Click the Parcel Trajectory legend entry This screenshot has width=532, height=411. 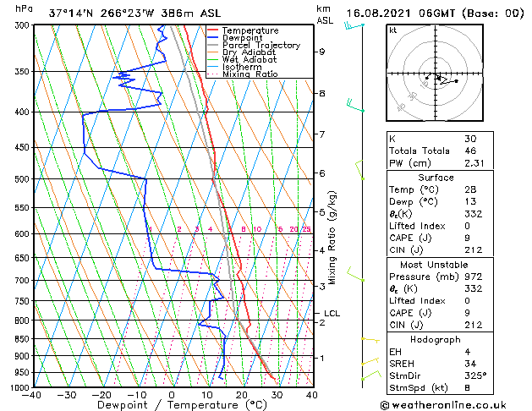pyautogui.click(x=254, y=45)
